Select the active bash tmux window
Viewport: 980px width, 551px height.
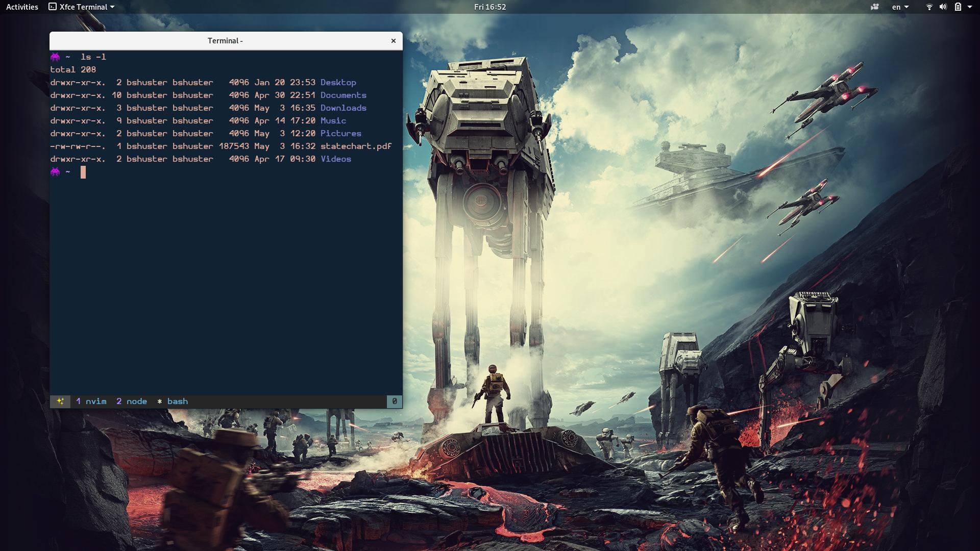(173, 402)
